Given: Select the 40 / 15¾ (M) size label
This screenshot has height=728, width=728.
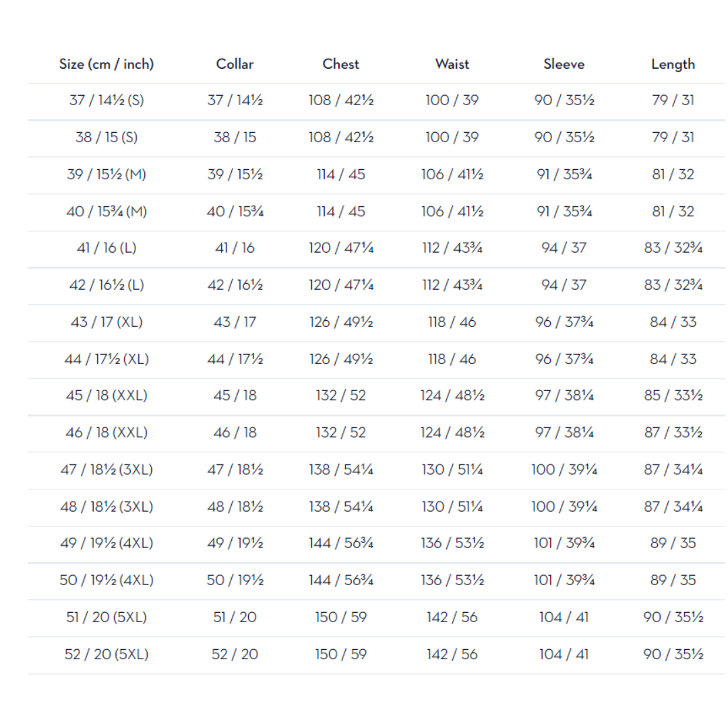Looking at the screenshot, I should click(x=107, y=212).
